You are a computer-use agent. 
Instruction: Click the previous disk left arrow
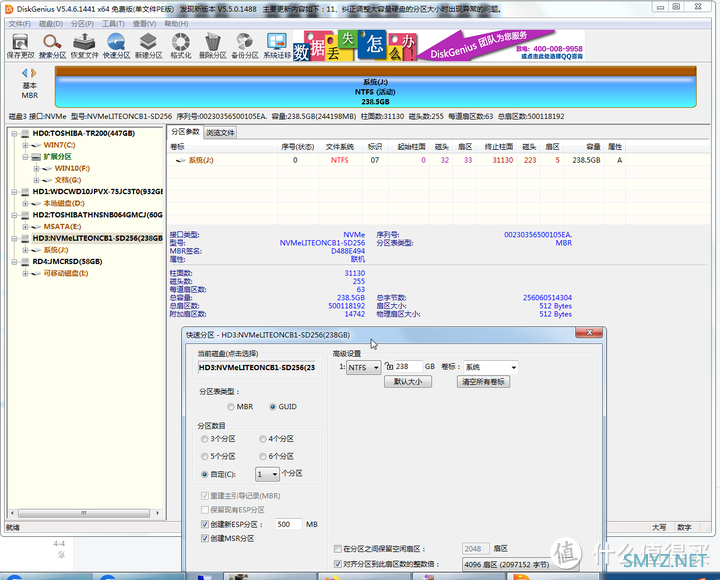pyautogui.click(x=25, y=73)
